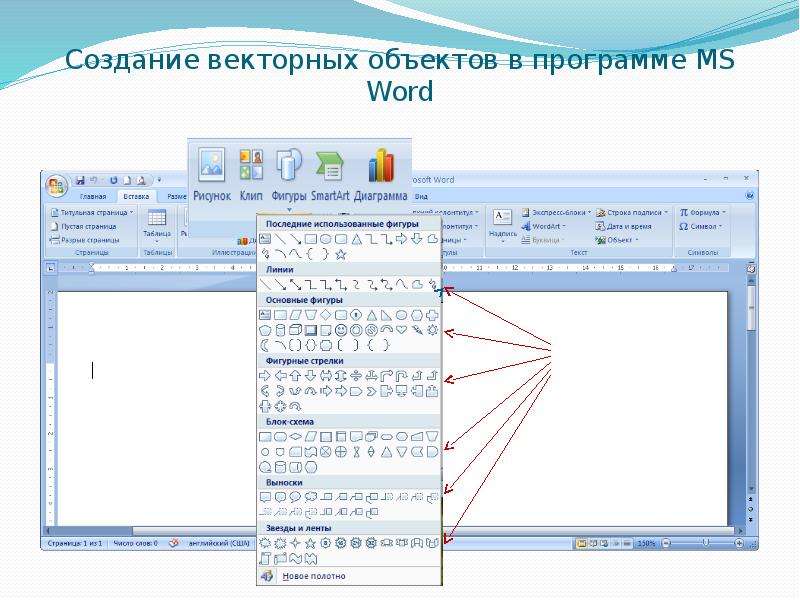
Task: Expand the Строка подписи dropdown
Action: 632,212
